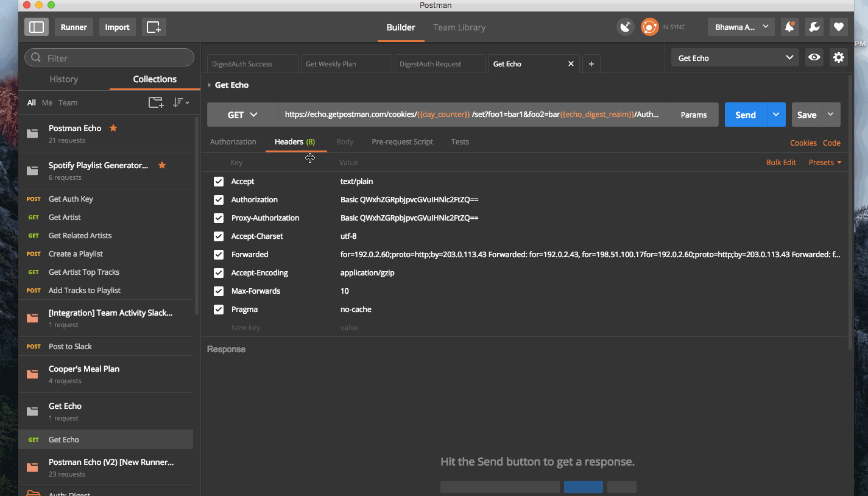Screen dimensions: 868x496
Task: Uncheck the Accept-Encoding header
Action: [x=219, y=273]
